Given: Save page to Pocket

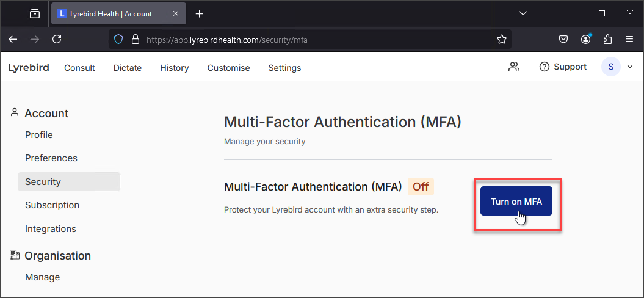Looking at the screenshot, I should [563, 40].
